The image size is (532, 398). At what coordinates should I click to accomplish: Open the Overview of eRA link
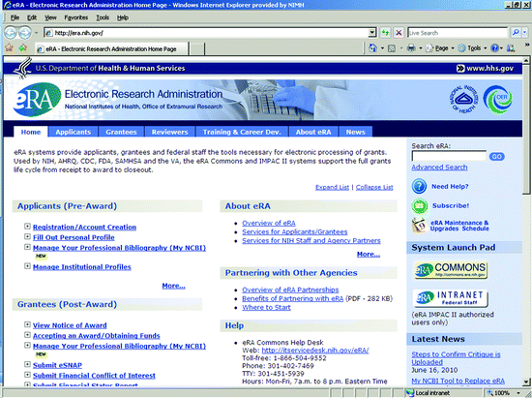tap(269, 223)
